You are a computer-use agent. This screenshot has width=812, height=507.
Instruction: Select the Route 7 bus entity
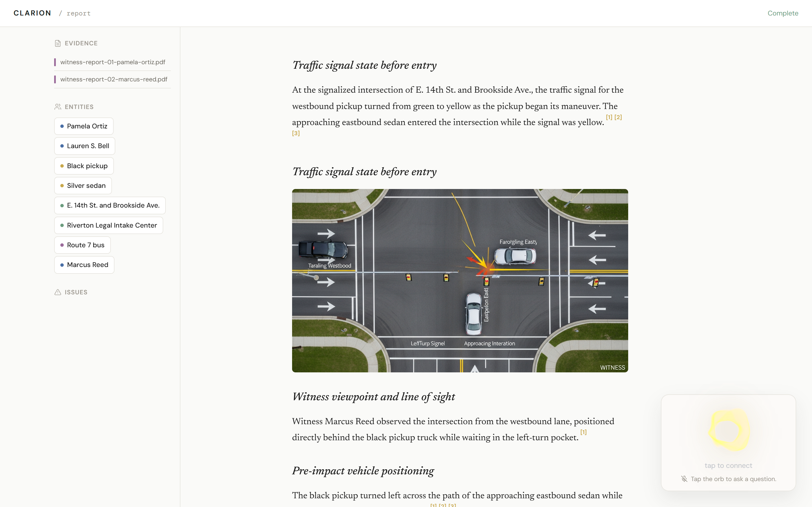[x=82, y=245]
